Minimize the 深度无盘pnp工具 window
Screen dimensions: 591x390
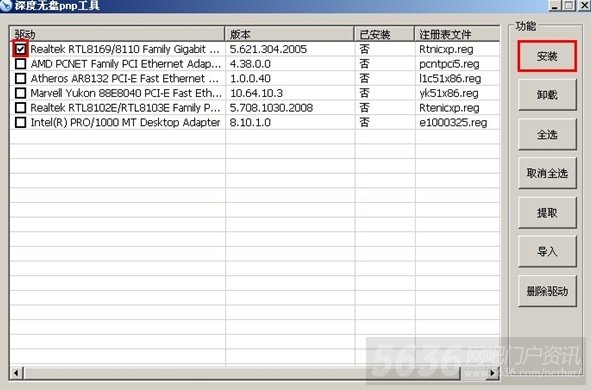[554, 5]
